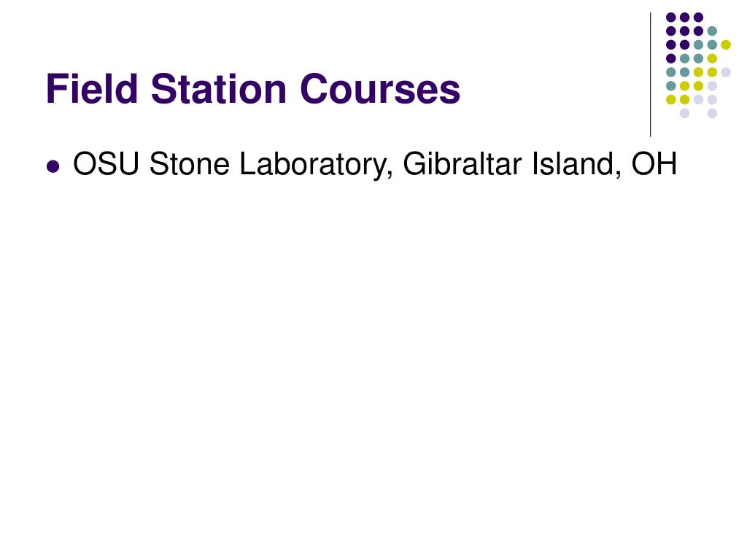
Task: Select the word Station in the title
Action: point(219,88)
